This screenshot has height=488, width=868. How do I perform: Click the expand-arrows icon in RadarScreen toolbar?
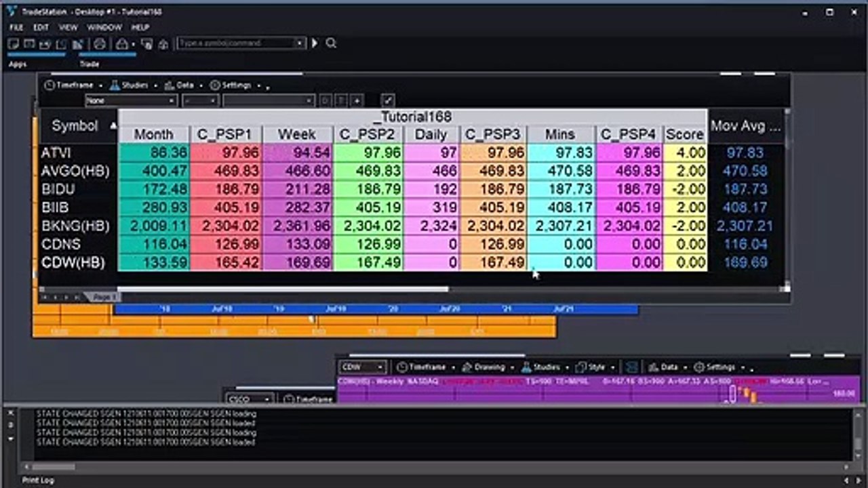388,100
